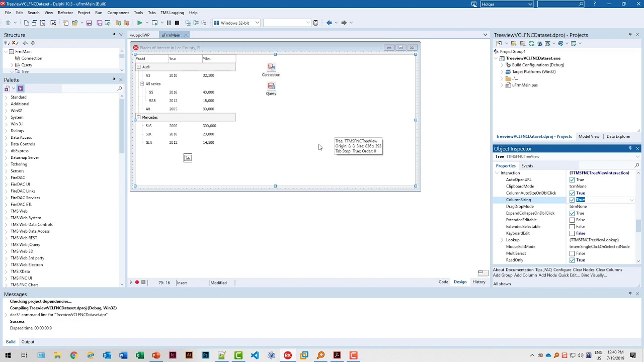
Task: Click the Add Column link
Action: tap(525, 276)
